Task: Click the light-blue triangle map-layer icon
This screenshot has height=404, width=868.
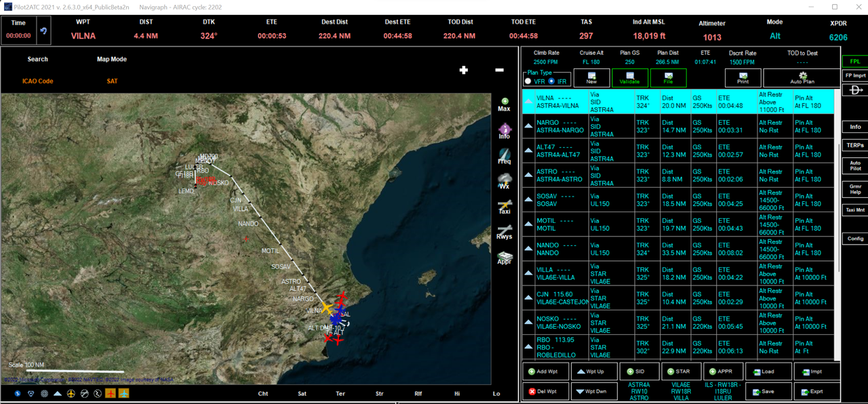Action: click(x=58, y=393)
